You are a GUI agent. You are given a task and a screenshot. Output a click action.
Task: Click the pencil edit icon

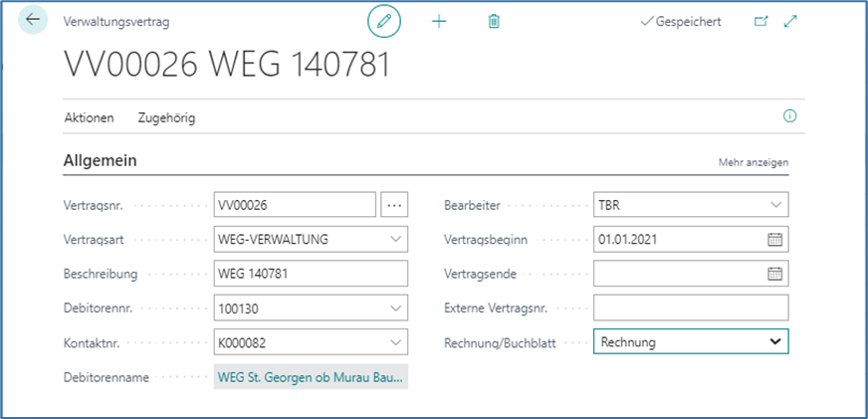click(383, 22)
